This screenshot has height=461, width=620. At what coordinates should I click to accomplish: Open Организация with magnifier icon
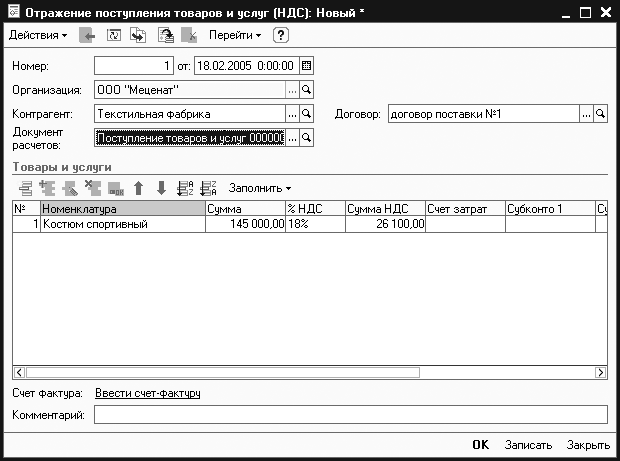306,90
